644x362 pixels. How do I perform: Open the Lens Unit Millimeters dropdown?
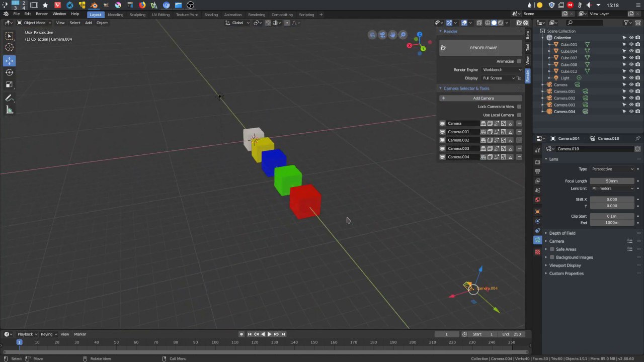(612, 189)
